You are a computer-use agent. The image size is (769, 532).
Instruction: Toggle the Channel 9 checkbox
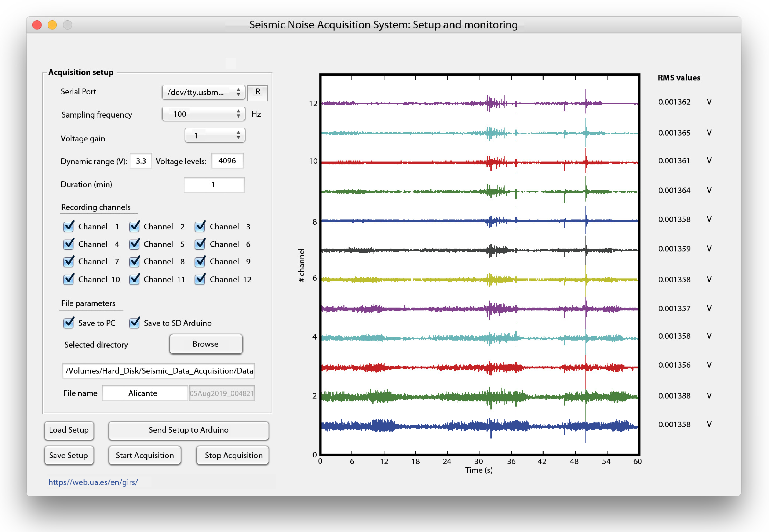(200, 262)
